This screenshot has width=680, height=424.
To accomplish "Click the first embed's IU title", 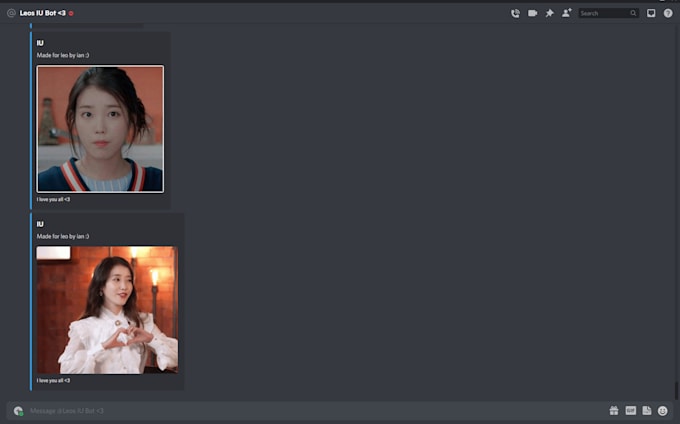I will 40,43.
